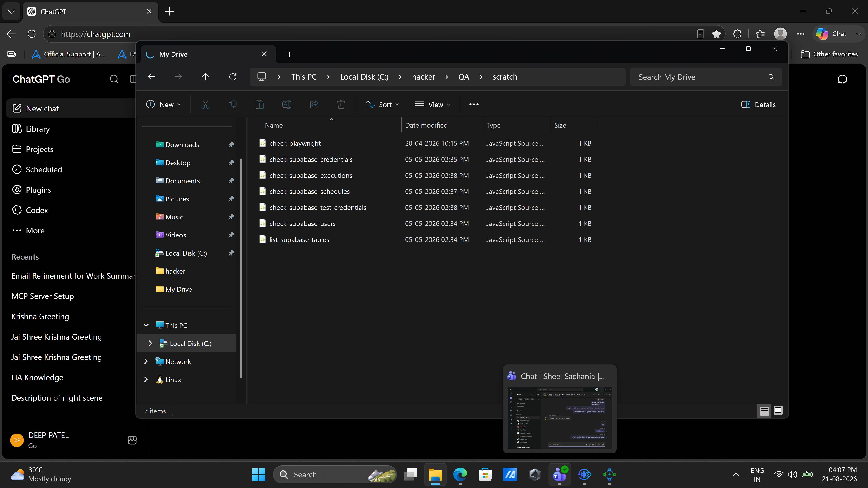Open MCP Server Setup recent chat

point(42,296)
